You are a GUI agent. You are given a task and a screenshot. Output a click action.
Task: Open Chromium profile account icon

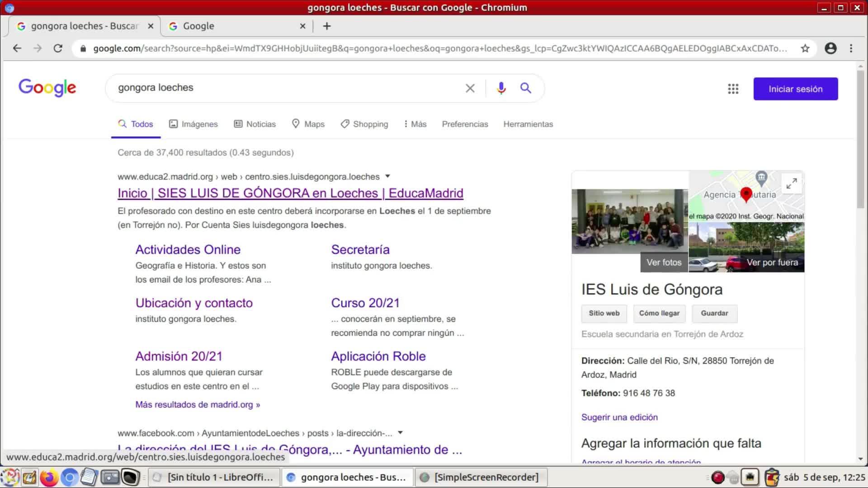coord(830,48)
